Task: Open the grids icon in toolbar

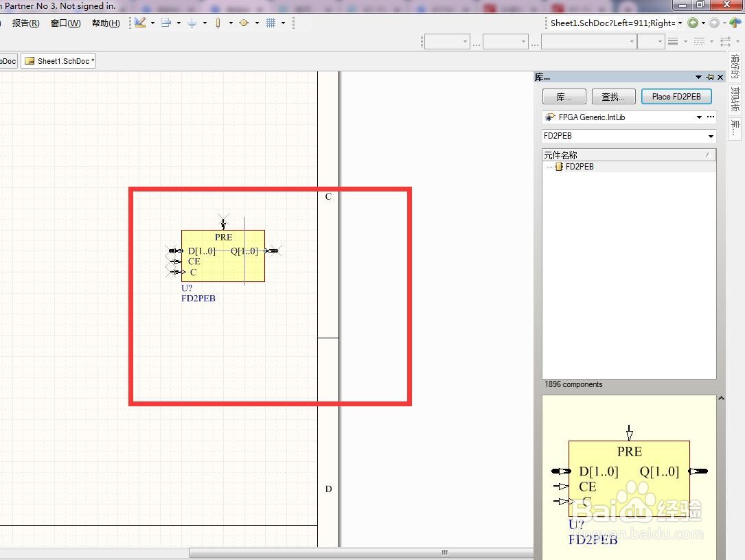Action: coord(271,23)
